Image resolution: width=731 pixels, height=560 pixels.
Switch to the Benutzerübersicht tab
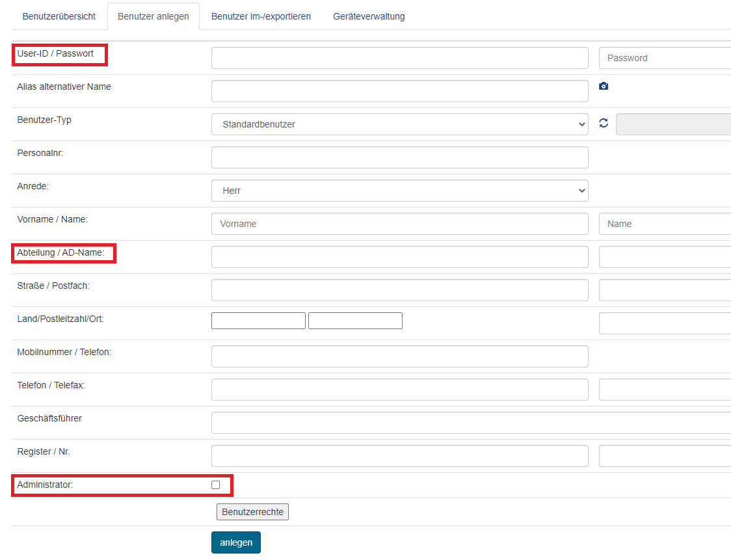59,16
